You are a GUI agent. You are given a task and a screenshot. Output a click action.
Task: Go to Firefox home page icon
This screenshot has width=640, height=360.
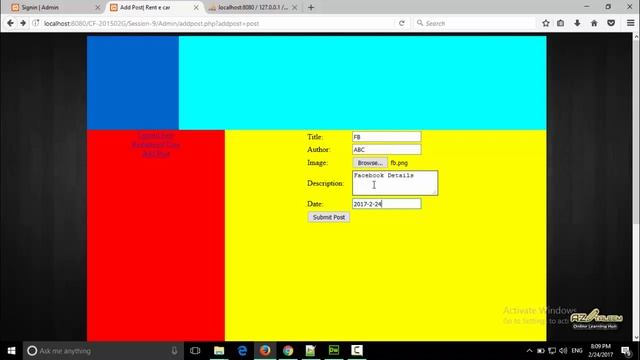pos(594,23)
